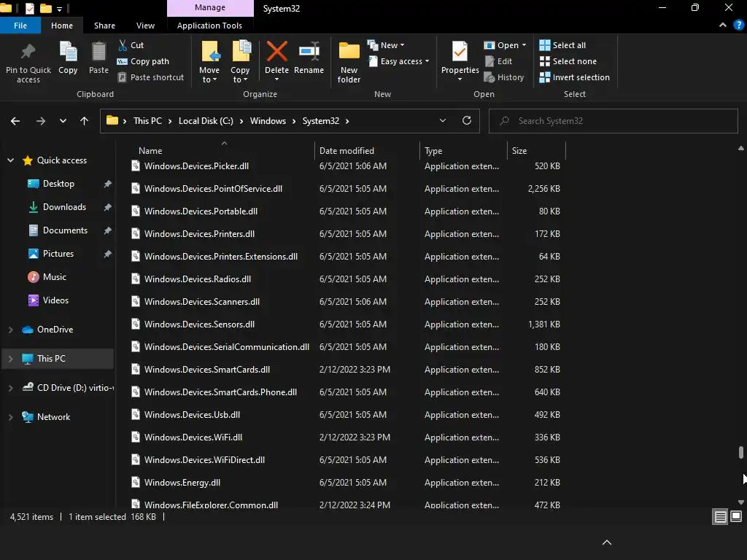The height and width of the screenshot is (560, 747).
Task: Open the New item dropdown
Action: click(387, 45)
